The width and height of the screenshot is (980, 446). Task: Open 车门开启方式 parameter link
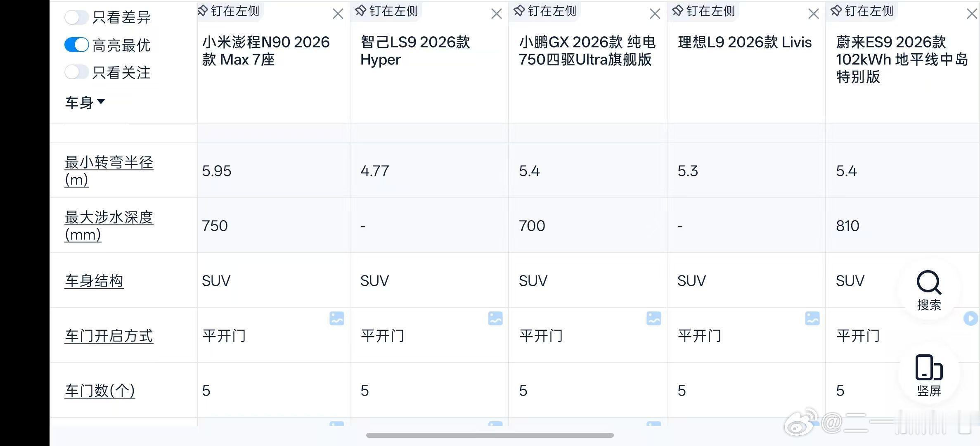coord(109,336)
